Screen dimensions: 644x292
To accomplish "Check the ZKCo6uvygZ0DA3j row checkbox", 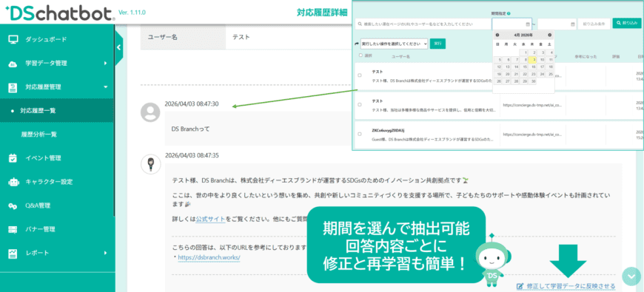I will (x=360, y=134).
